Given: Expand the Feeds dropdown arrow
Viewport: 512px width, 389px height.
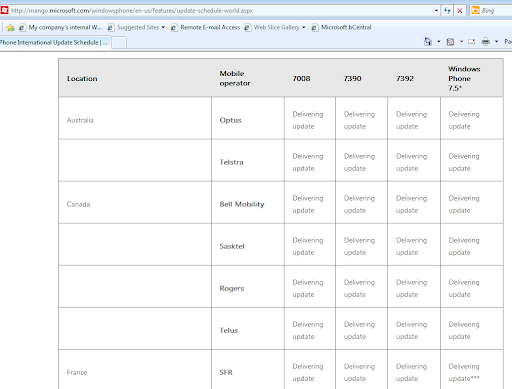Looking at the screenshot, I should 461,42.
